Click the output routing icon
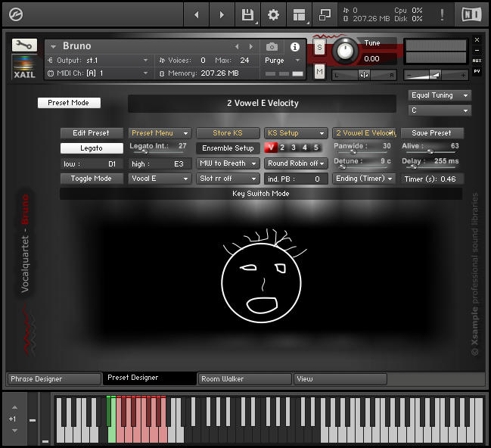491x448 pixels. point(51,60)
